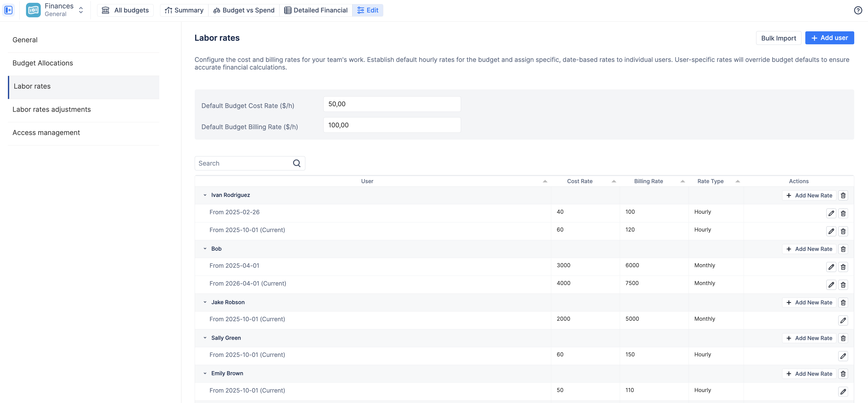Delete the Ivan Rodriguez user row
Image resolution: width=868 pixels, height=403 pixels.
tap(843, 195)
